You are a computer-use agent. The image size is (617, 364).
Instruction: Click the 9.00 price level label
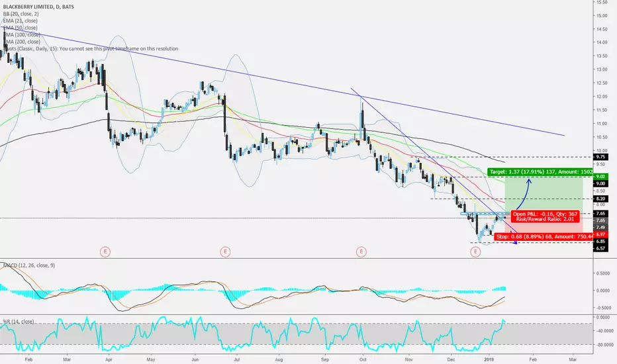(601, 183)
